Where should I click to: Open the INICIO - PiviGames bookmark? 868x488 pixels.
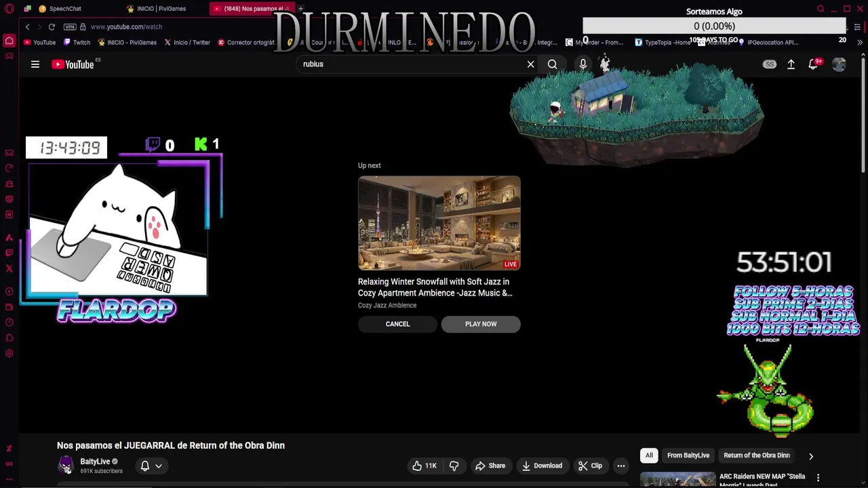click(127, 42)
